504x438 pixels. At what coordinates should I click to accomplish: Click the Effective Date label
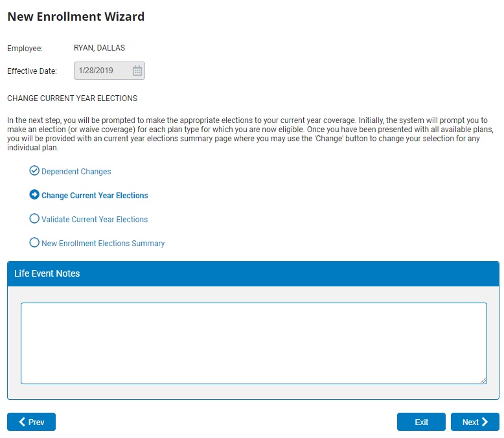(32, 71)
